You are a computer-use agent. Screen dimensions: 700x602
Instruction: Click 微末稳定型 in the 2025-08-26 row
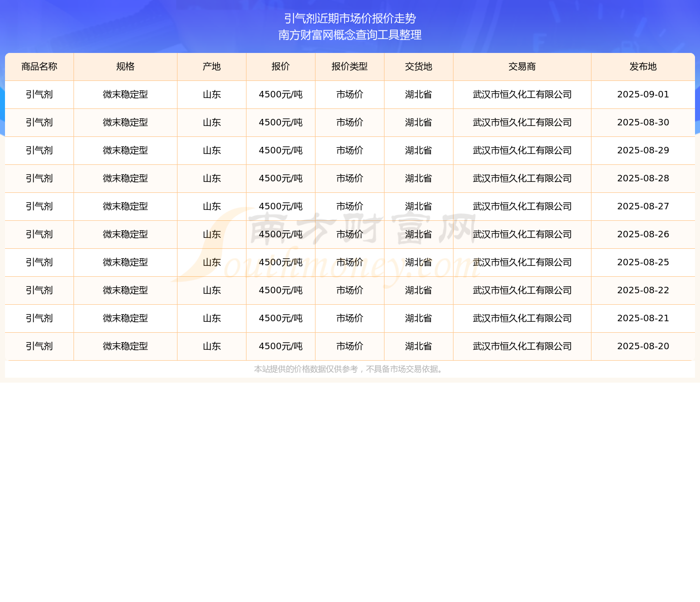[125, 234]
